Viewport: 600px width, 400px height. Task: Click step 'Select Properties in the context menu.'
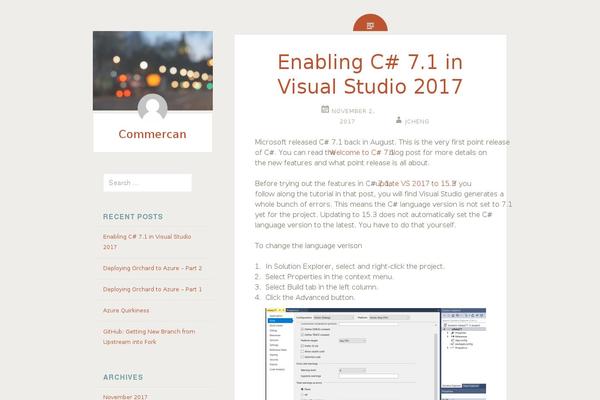pyautogui.click(x=329, y=276)
